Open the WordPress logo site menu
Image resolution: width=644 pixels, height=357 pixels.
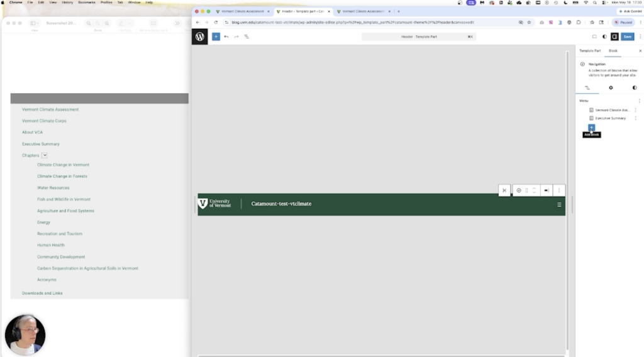click(199, 36)
